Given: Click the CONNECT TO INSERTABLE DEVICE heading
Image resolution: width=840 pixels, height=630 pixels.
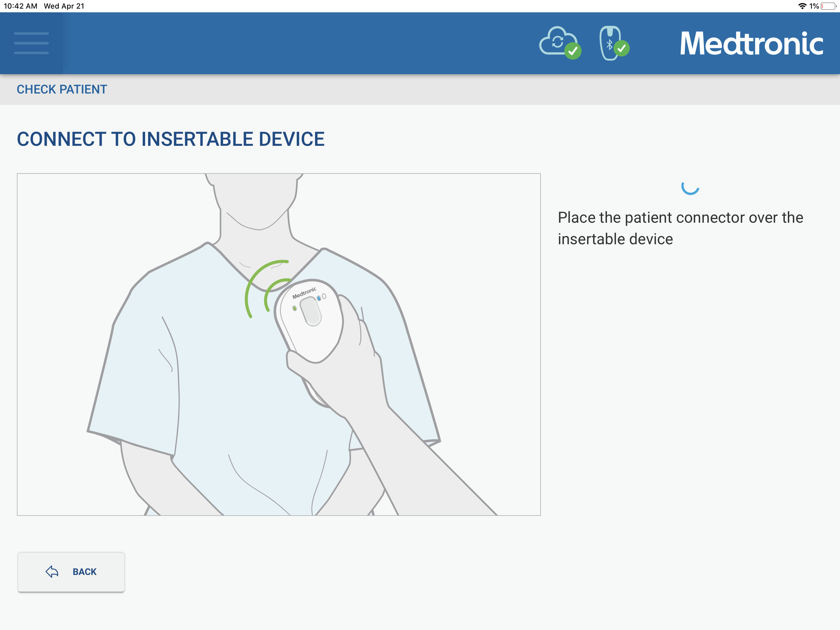Looking at the screenshot, I should pos(171,139).
